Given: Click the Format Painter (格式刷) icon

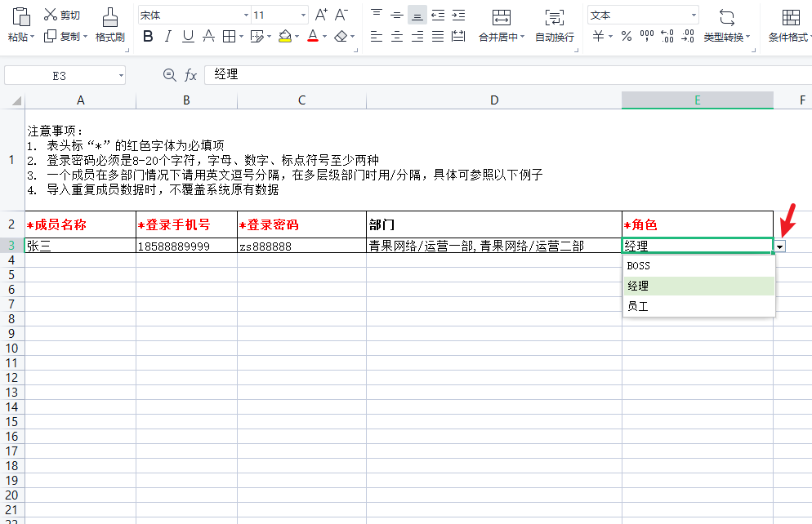Looking at the screenshot, I should pyautogui.click(x=109, y=17).
